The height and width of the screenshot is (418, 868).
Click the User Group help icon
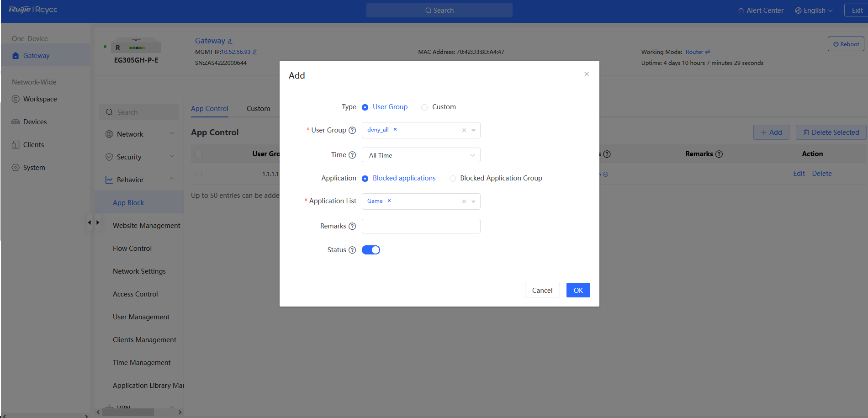point(352,130)
